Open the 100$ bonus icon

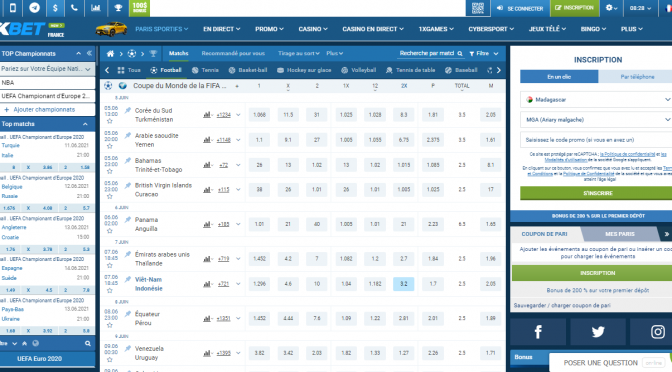(x=140, y=8)
